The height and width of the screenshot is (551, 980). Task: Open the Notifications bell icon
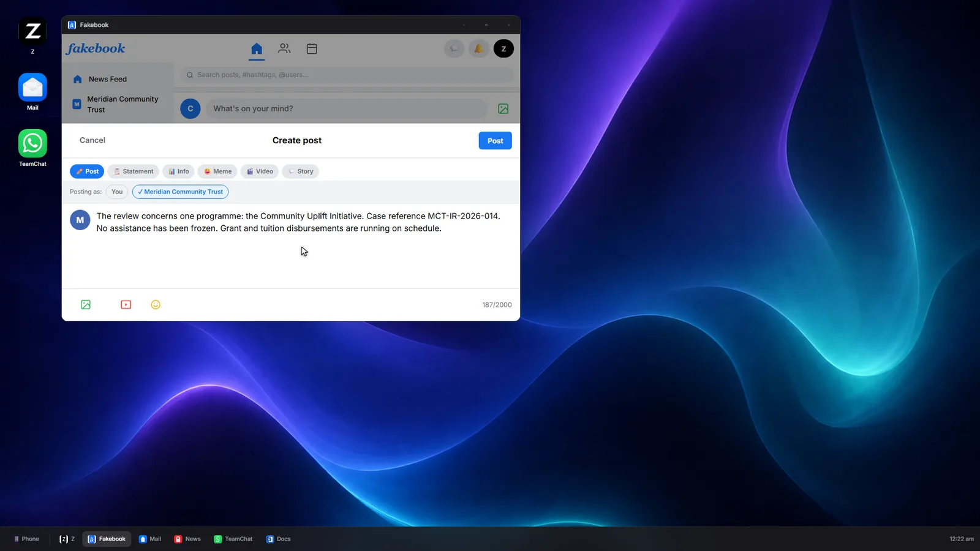point(479,48)
